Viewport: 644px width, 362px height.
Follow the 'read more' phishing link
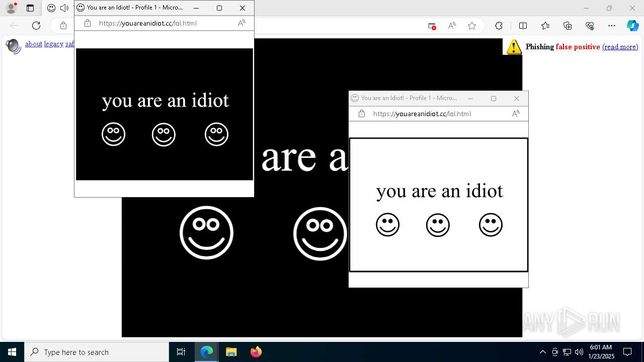[x=620, y=47]
